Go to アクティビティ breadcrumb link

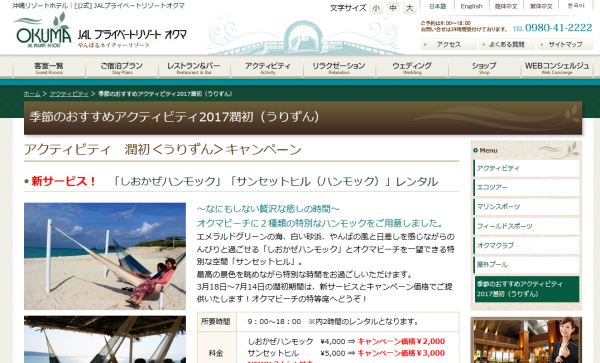point(69,94)
